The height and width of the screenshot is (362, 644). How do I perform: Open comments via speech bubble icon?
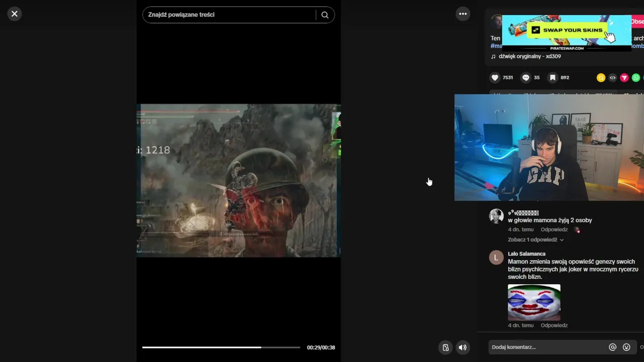pyautogui.click(x=526, y=77)
